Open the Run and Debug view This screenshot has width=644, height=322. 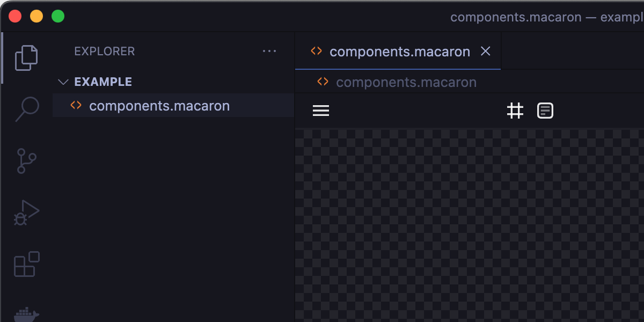[26, 213]
